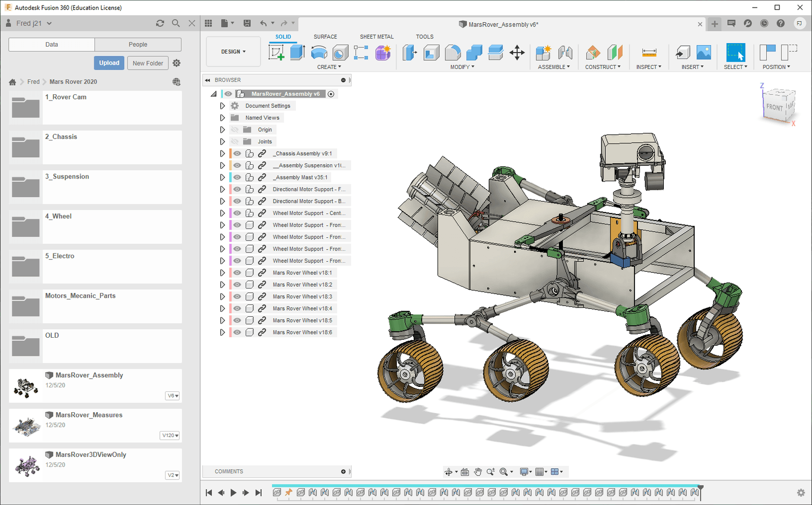Select the Offset Plane construct icon

pos(593,52)
